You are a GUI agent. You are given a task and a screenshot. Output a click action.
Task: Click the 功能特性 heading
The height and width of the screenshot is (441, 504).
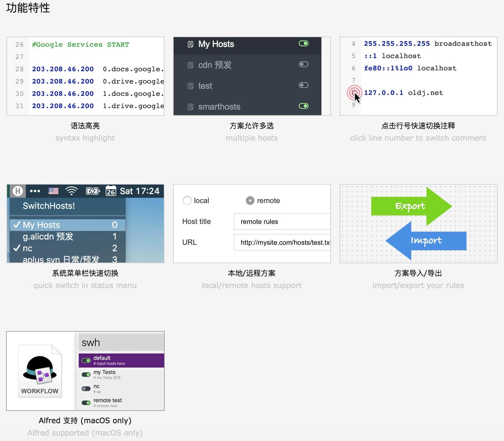coord(28,8)
